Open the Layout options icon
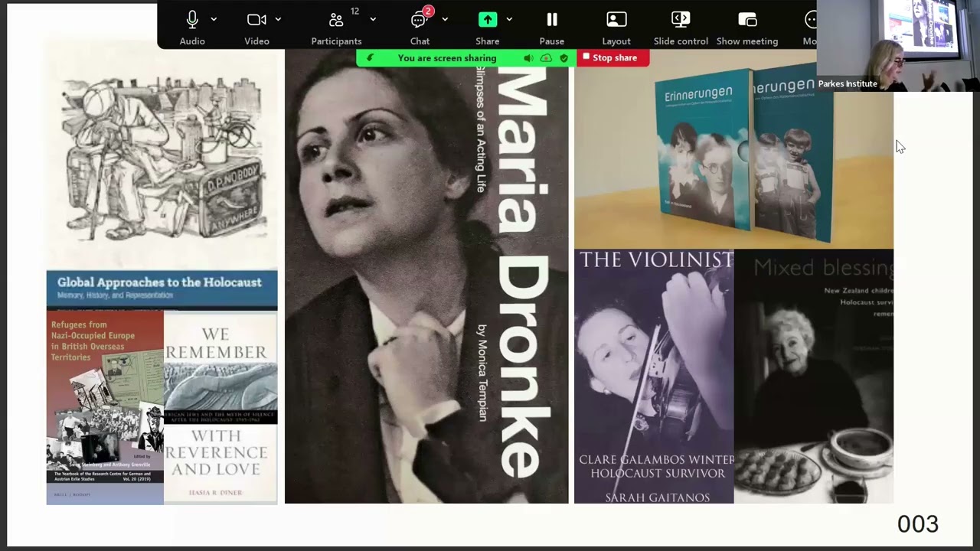This screenshot has width=980, height=551. [x=616, y=20]
